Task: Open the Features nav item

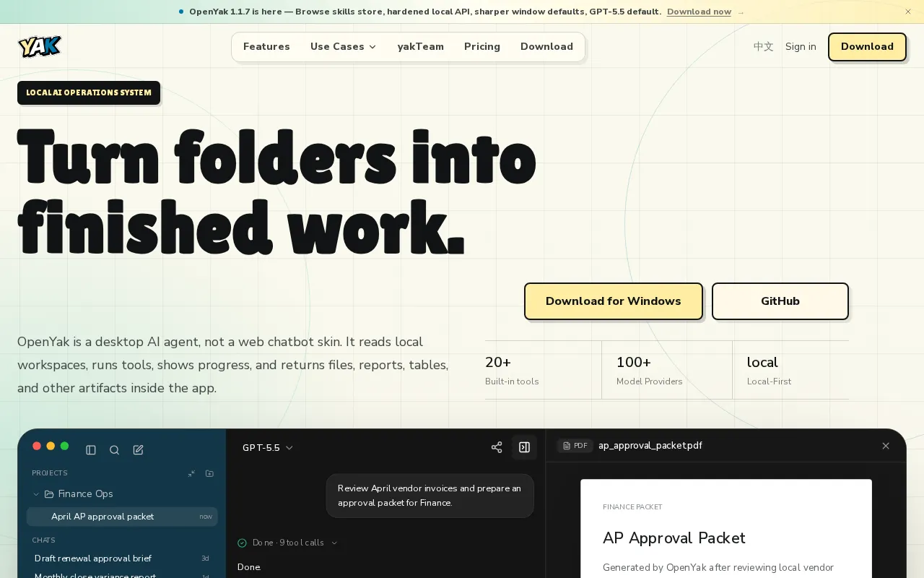Action: 266,46
